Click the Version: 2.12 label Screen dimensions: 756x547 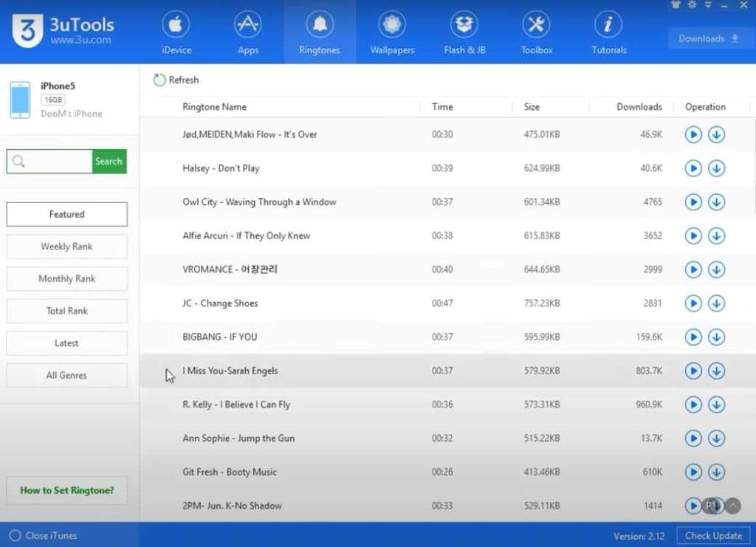[x=639, y=537]
